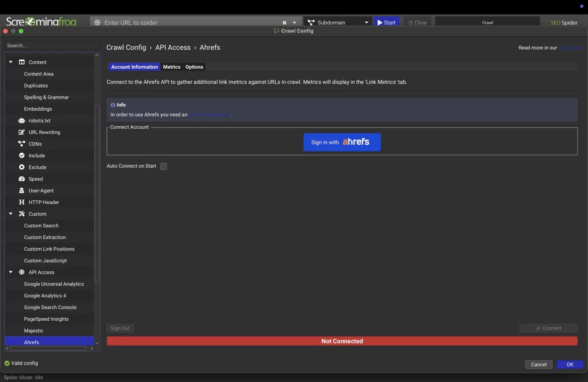The image size is (588, 382).
Task: Click the robots.txt robot icon
Action: [22, 120]
